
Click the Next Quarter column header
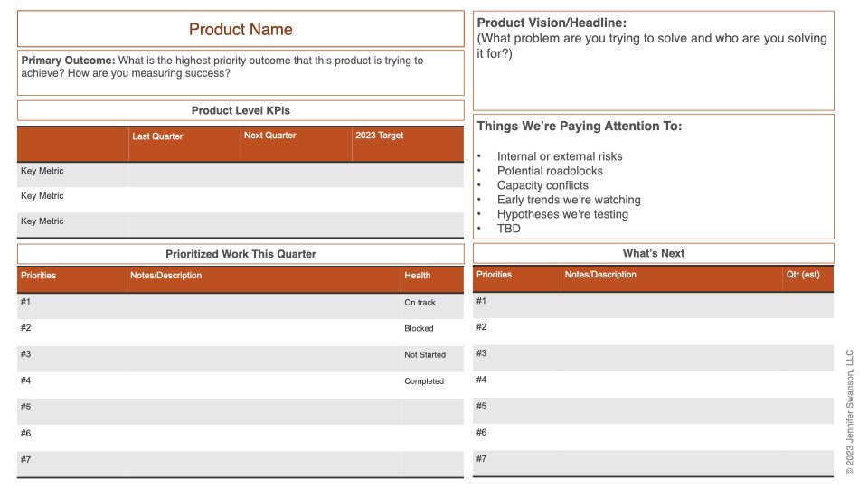269,136
